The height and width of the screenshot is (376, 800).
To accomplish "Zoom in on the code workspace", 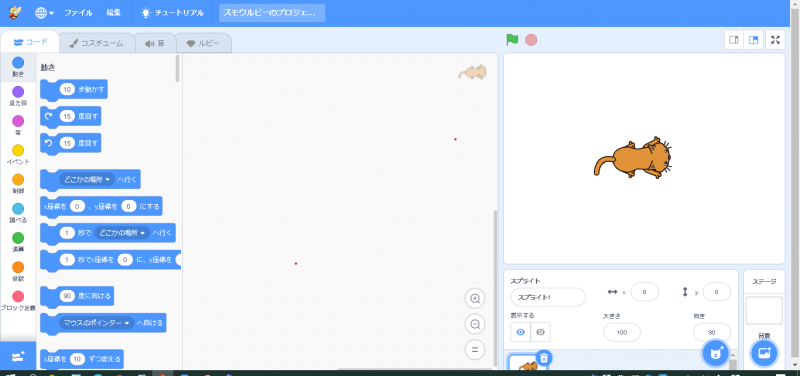I will click(475, 298).
